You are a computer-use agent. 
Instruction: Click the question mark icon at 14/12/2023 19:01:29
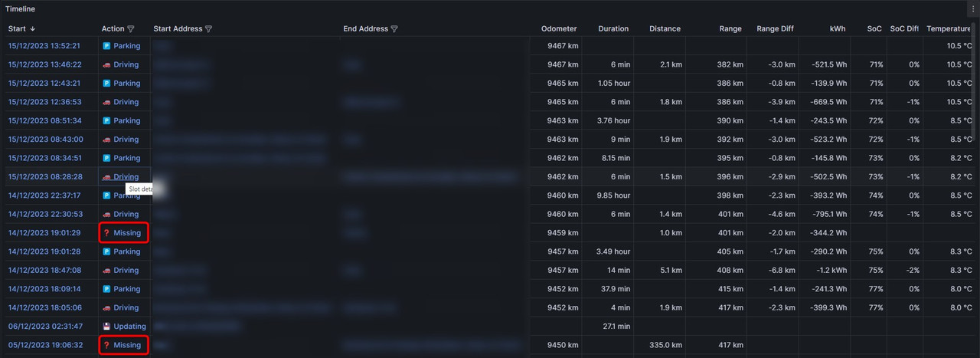[107, 233]
